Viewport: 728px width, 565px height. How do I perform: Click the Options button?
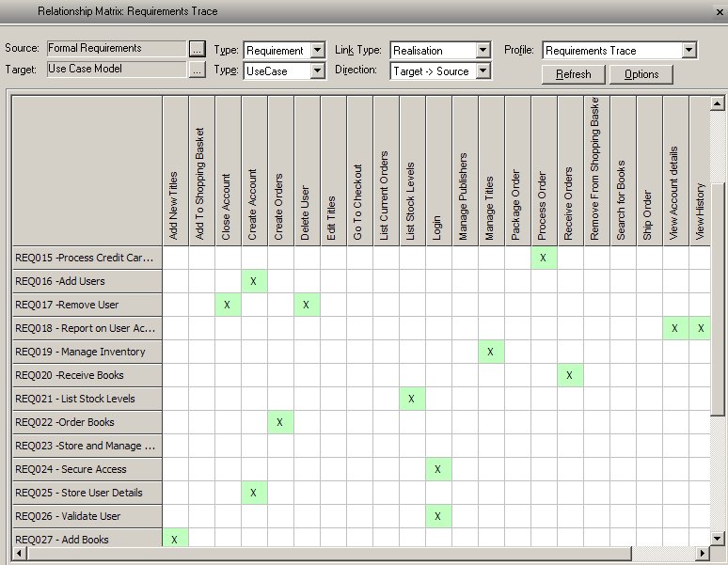(641, 74)
